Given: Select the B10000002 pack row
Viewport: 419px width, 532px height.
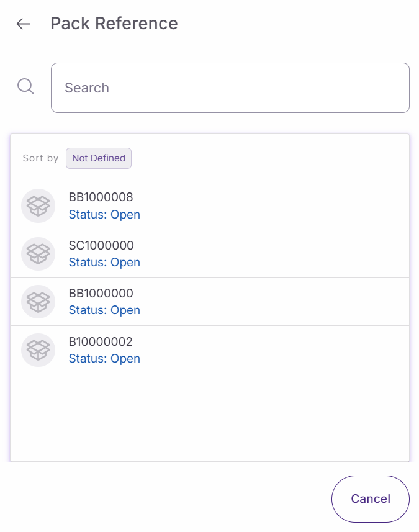Looking at the screenshot, I should (x=101, y=341).
